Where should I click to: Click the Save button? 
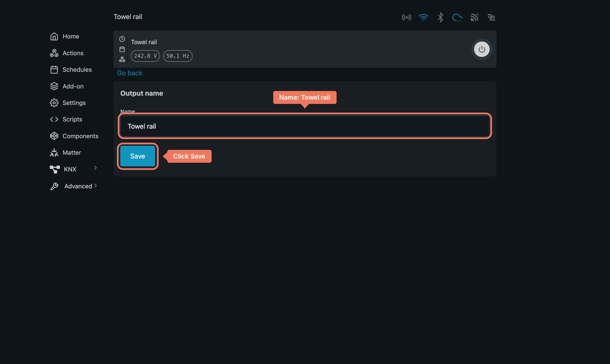pos(138,156)
